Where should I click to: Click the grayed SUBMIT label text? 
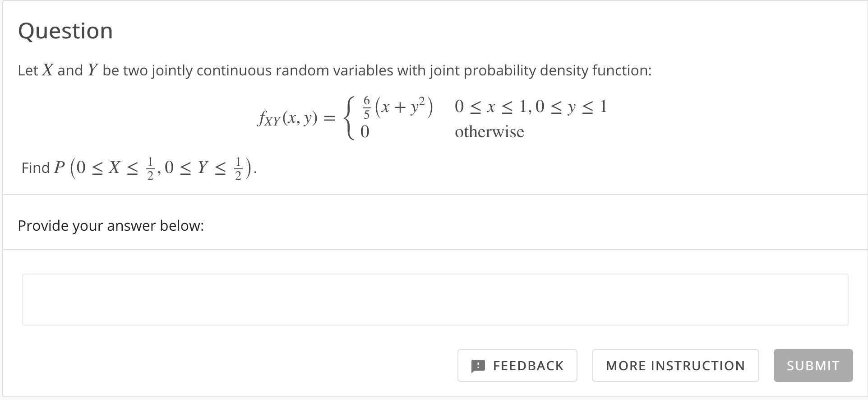pyautogui.click(x=812, y=366)
